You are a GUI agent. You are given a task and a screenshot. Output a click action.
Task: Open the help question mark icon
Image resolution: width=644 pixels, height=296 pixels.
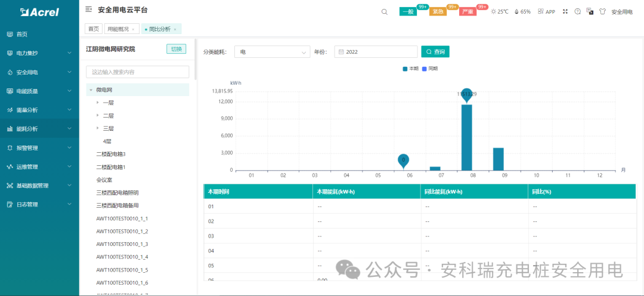tap(577, 11)
